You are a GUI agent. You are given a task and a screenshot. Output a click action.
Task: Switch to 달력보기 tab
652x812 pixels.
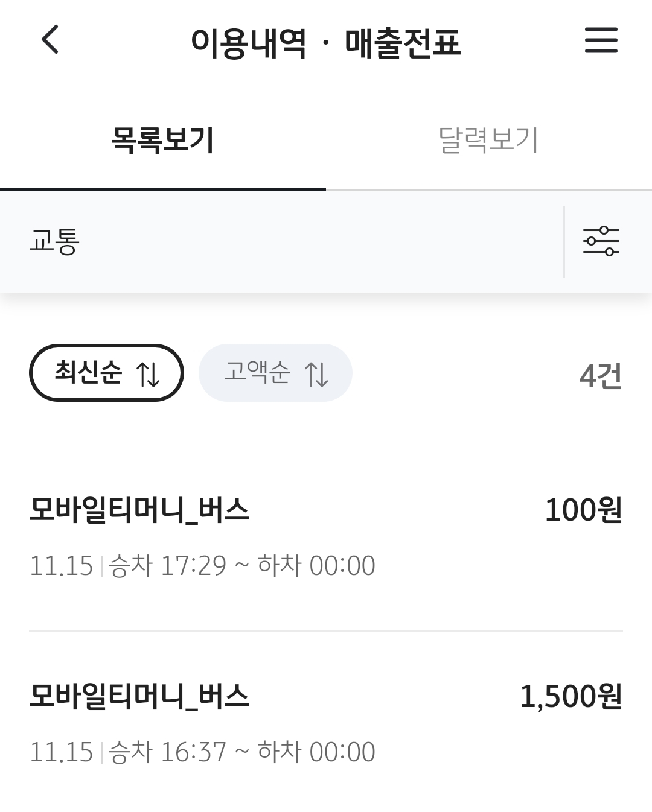488,141
